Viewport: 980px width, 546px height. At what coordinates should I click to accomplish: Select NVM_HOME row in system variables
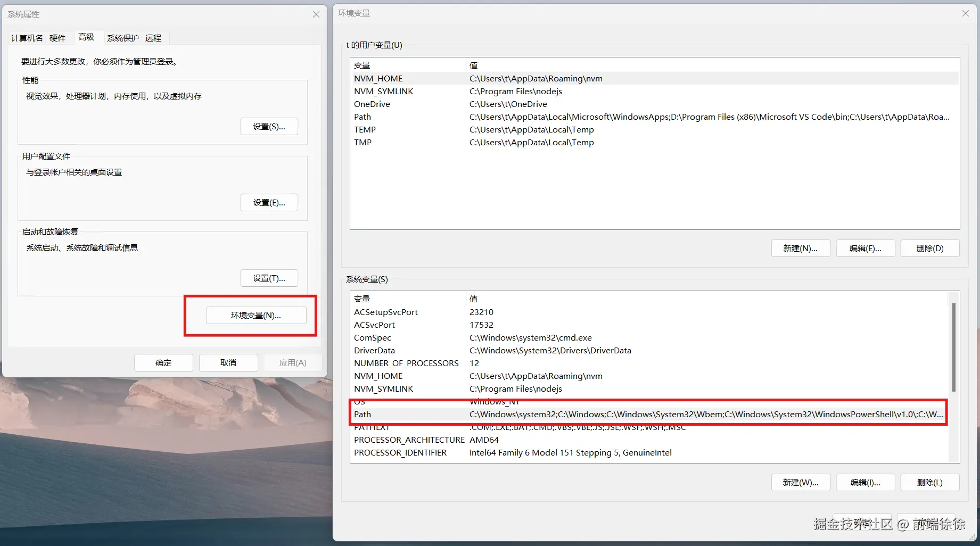649,376
